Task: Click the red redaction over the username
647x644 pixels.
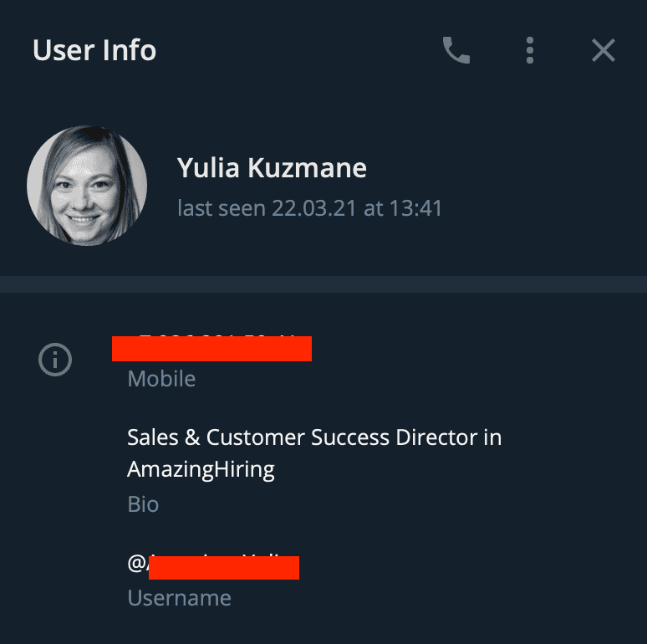Action: tap(223, 566)
